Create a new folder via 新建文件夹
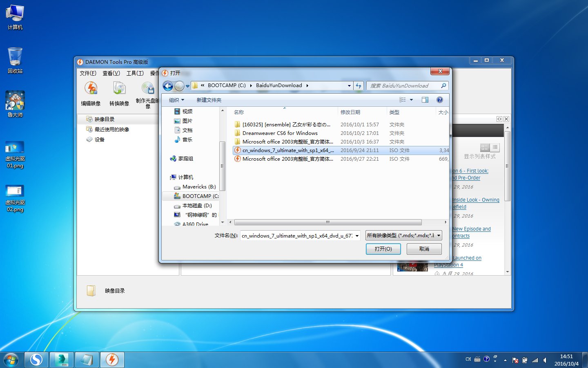This screenshot has height=368, width=588. point(209,99)
